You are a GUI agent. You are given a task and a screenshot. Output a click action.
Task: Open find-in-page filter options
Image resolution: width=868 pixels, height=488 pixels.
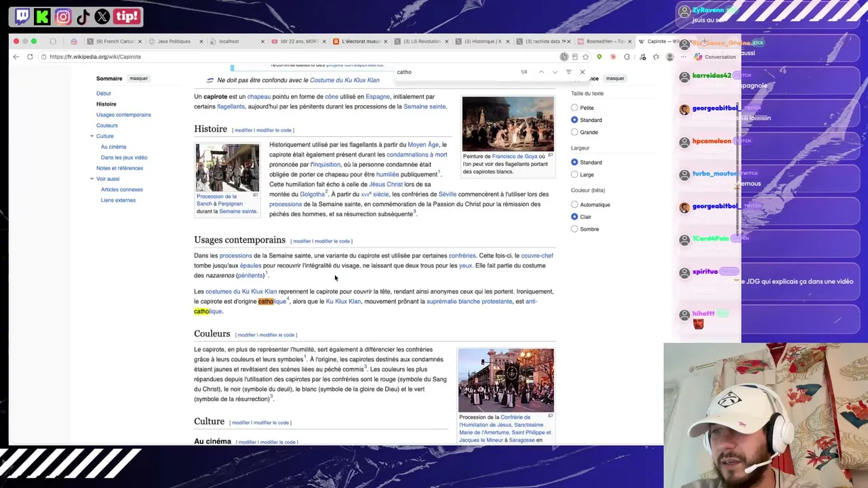coord(568,72)
